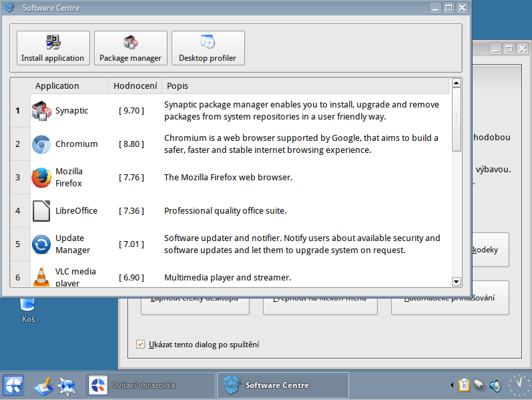Sort by the Hodnocení column header
Viewport: 532px width, 400px height.
135,86
